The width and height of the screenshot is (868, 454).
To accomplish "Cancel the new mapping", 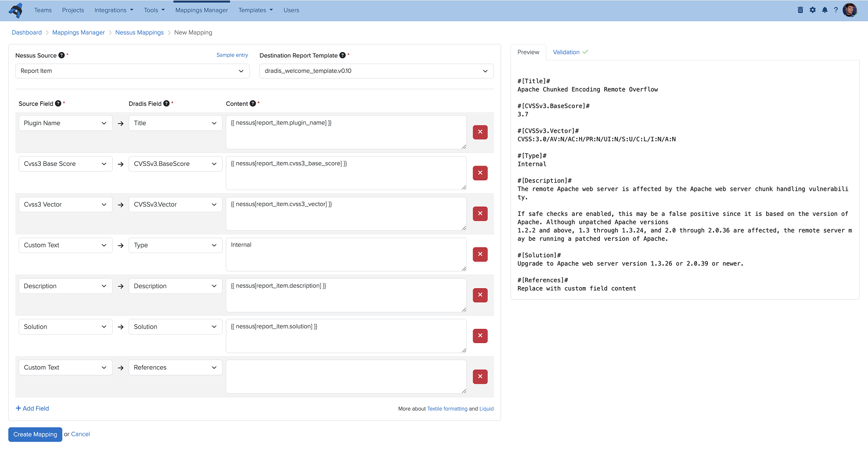I will tap(81, 434).
